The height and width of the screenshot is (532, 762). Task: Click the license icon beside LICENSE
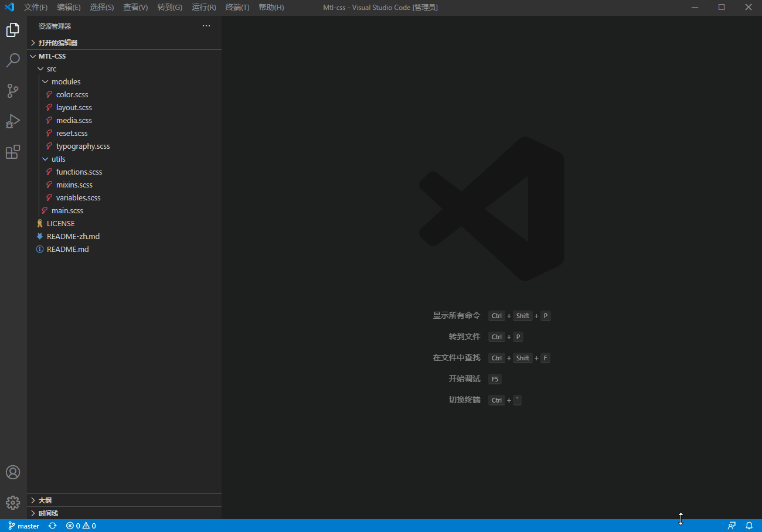click(40, 223)
